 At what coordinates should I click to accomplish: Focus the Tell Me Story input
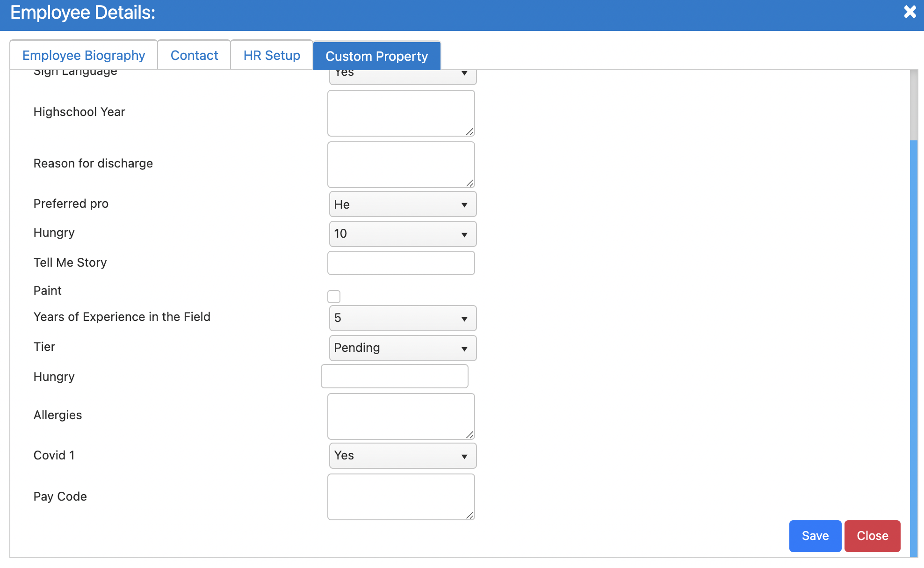(x=401, y=263)
